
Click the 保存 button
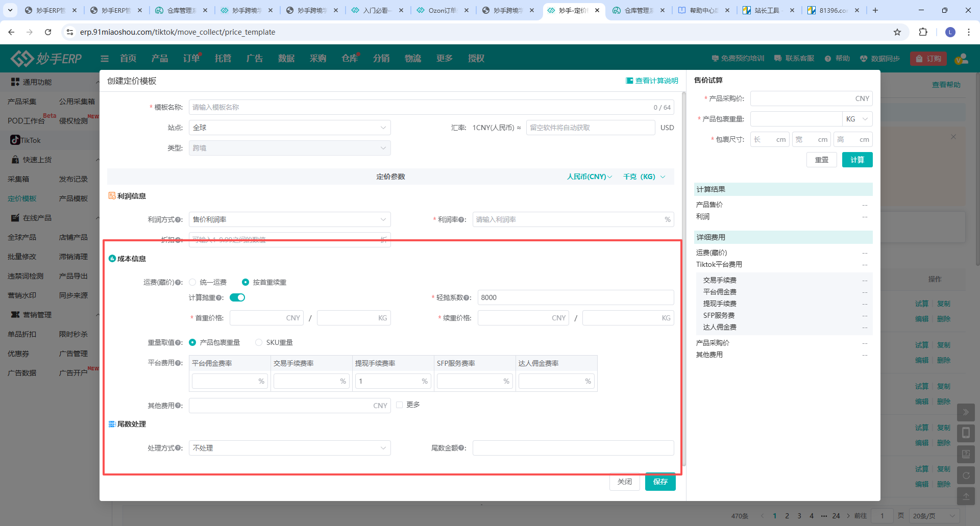(x=660, y=482)
